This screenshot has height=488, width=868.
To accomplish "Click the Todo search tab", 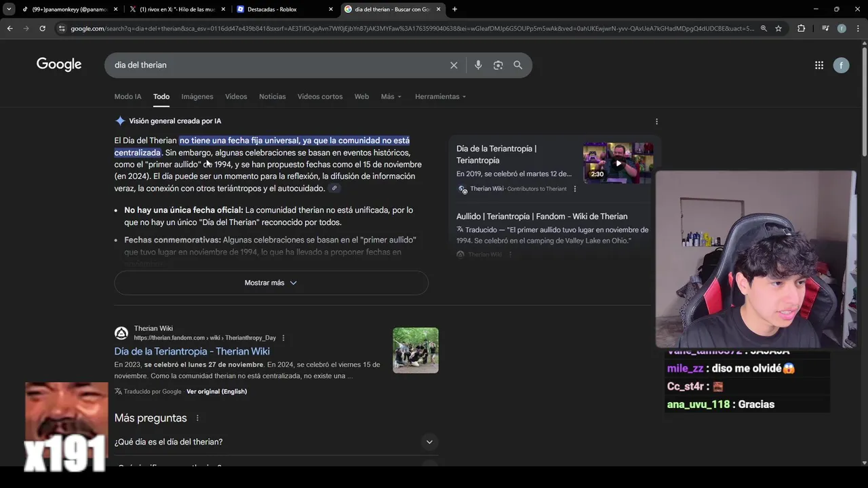I will click(x=161, y=97).
